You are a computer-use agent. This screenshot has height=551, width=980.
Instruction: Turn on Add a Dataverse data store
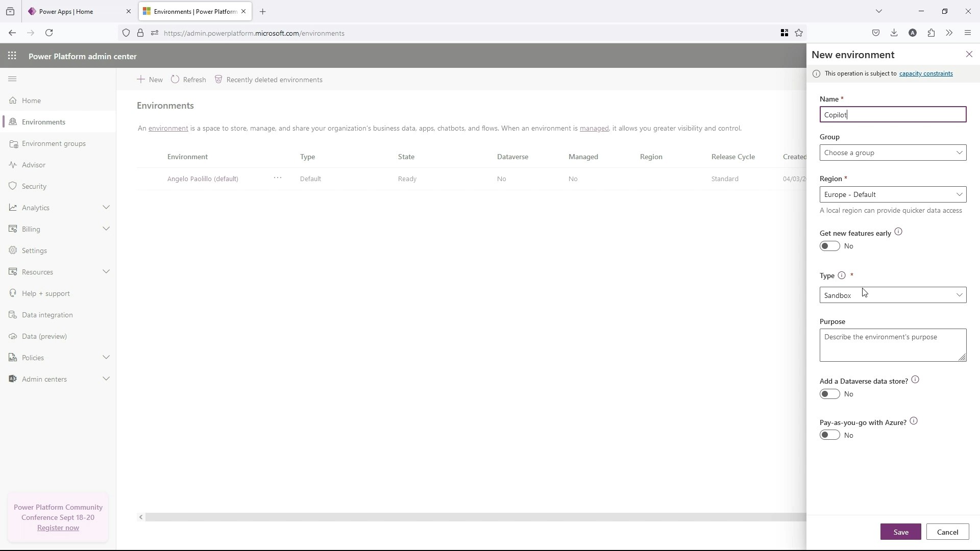[829, 394]
